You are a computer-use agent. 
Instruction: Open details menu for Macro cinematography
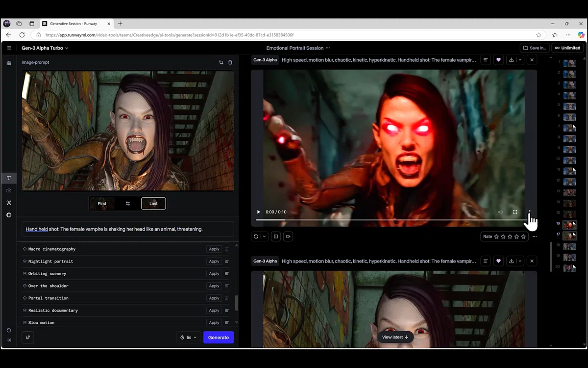[227, 249]
